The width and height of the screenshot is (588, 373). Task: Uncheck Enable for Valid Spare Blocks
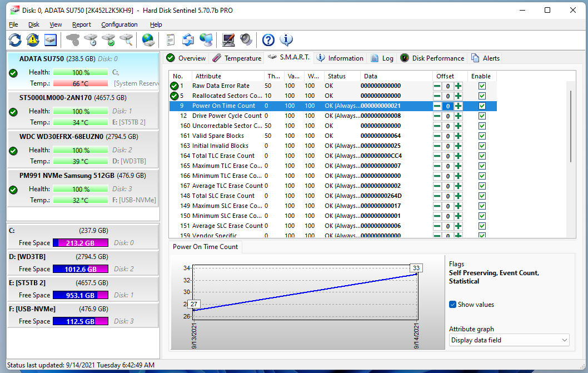coord(482,136)
